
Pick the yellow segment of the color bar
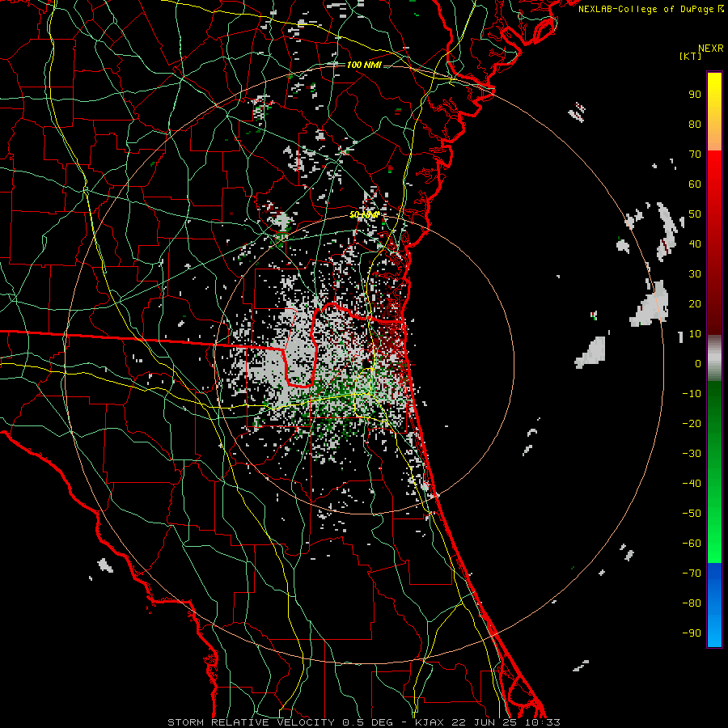click(x=714, y=112)
